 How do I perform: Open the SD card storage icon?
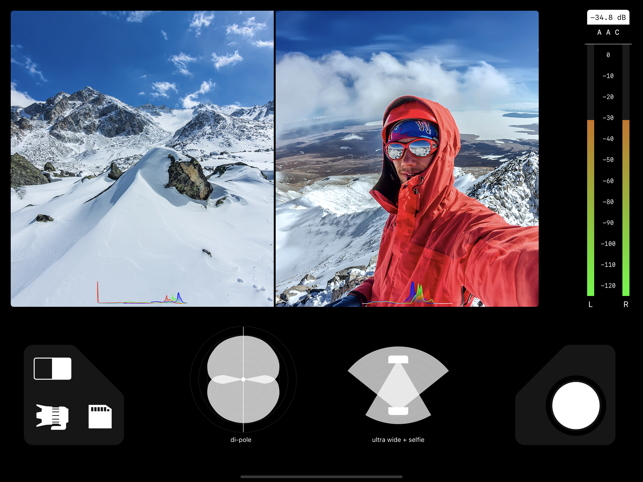coord(100,416)
